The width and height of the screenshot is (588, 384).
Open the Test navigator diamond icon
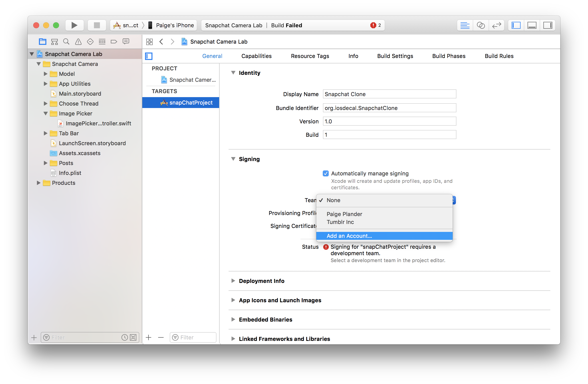coord(90,42)
